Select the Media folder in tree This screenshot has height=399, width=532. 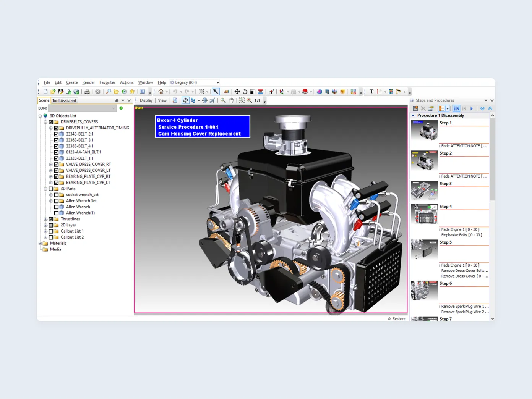55,250
